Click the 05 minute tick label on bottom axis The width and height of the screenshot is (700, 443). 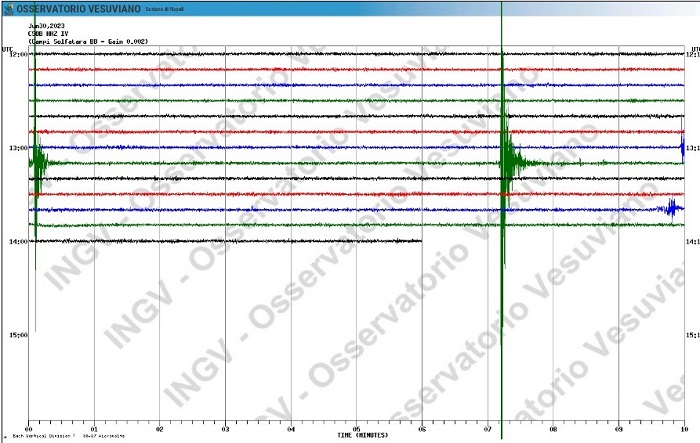356,428
